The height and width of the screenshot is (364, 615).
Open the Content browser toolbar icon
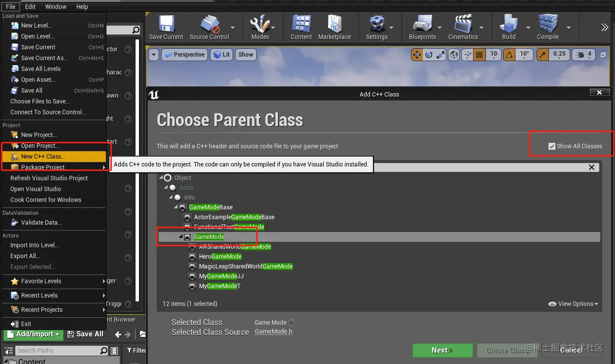coord(301,27)
